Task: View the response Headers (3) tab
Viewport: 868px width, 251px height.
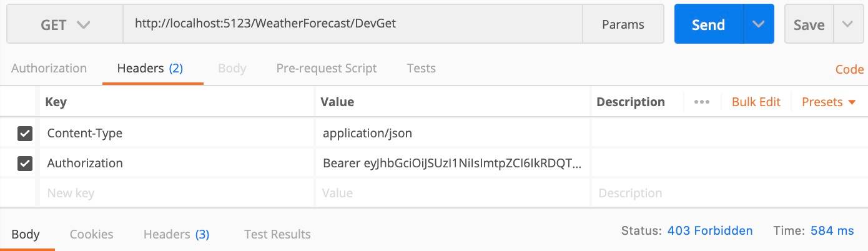Action: pos(176,234)
